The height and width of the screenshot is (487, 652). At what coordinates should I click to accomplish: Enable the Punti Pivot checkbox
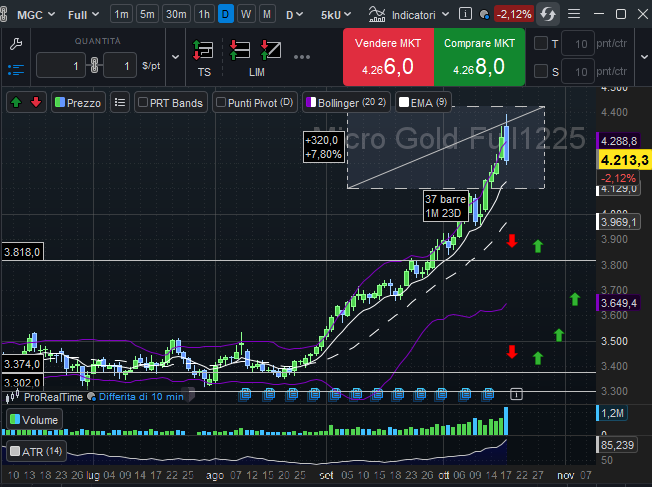(221, 102)
